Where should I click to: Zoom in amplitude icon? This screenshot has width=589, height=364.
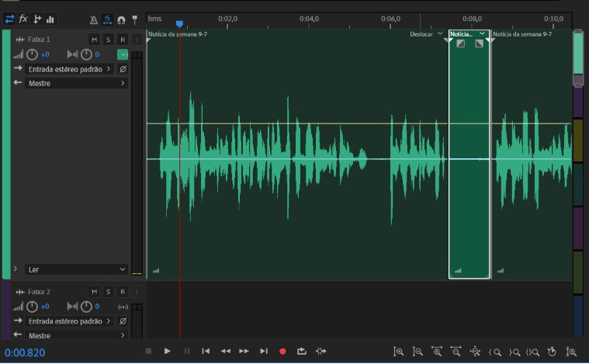(398, 352)
